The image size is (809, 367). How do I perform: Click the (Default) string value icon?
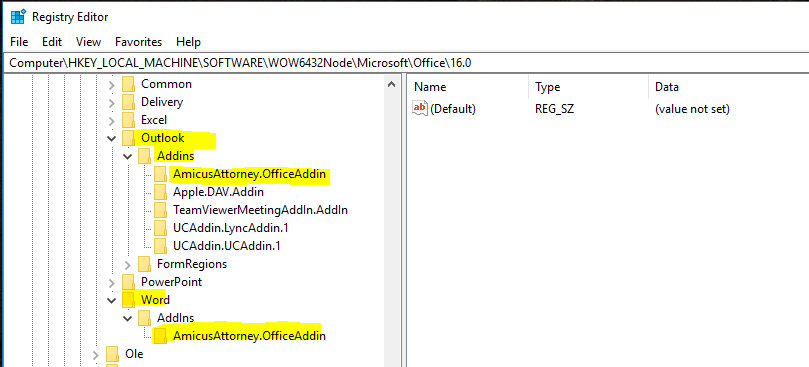click(x=420, y=109)
